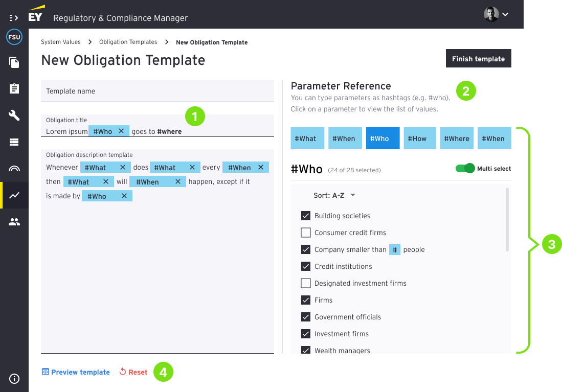Image resolution: width=562 pixels, height=392 pixels.
Task: Click the FSU organization badge
Action: tap(14, 38)
